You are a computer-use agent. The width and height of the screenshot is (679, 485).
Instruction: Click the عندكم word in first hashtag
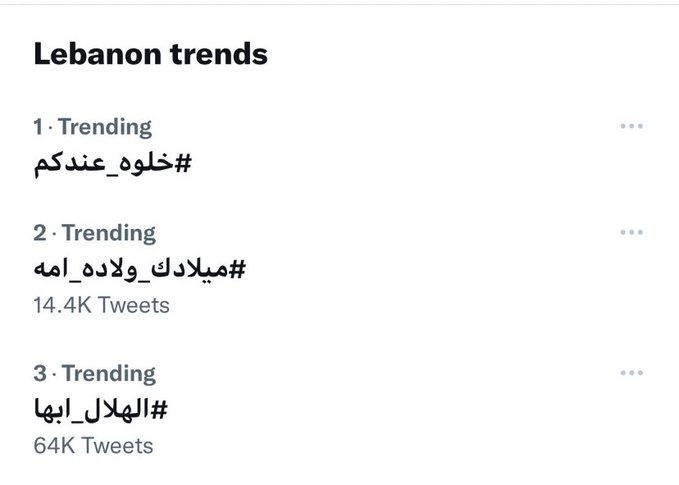point(62,161)
